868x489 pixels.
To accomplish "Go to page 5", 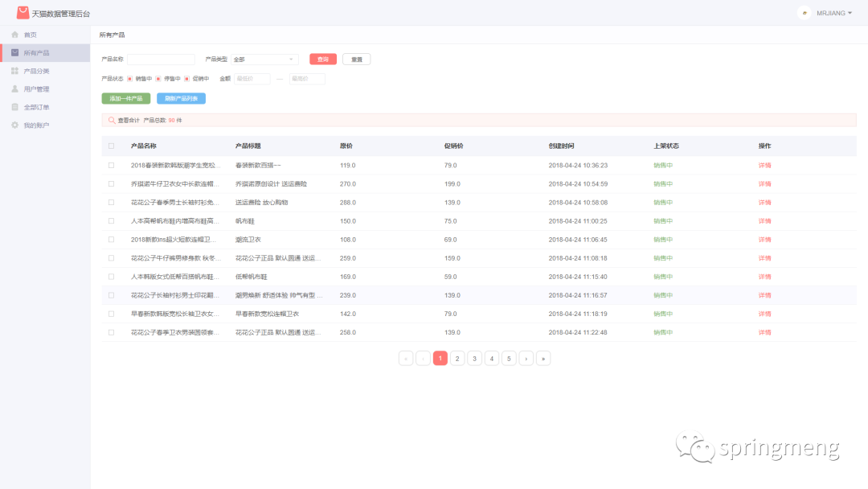I will pyautogui.click(x=509, y=358).
